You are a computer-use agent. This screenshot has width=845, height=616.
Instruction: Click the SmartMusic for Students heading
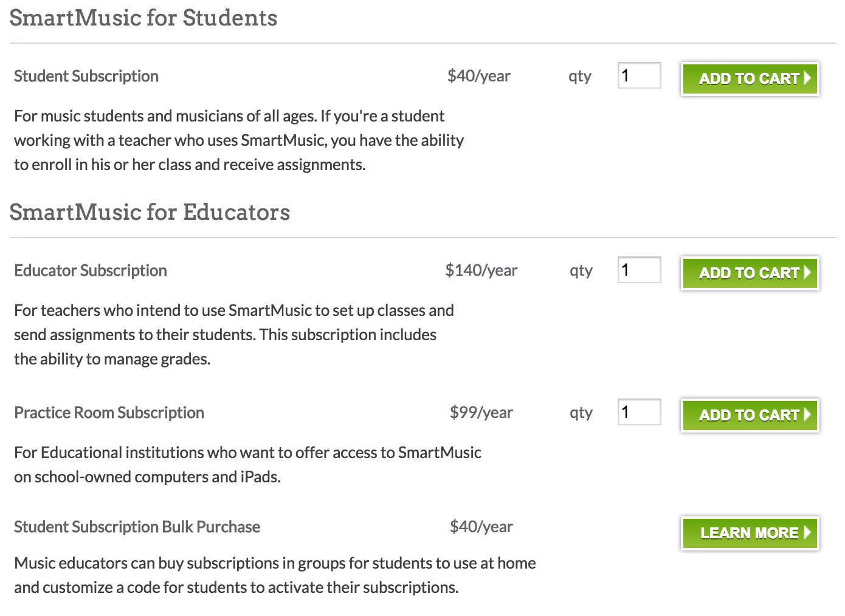[x=143, y=18]
